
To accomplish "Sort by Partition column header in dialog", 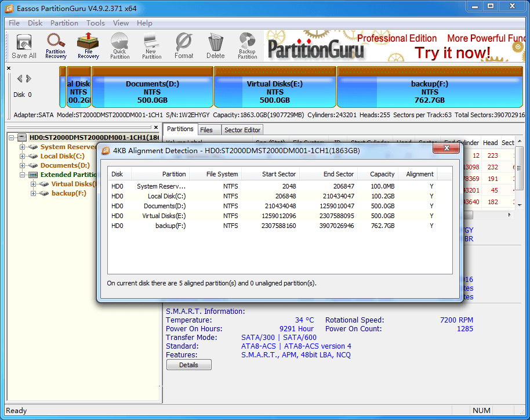I will pyautogui.click(x=160, y=174).
